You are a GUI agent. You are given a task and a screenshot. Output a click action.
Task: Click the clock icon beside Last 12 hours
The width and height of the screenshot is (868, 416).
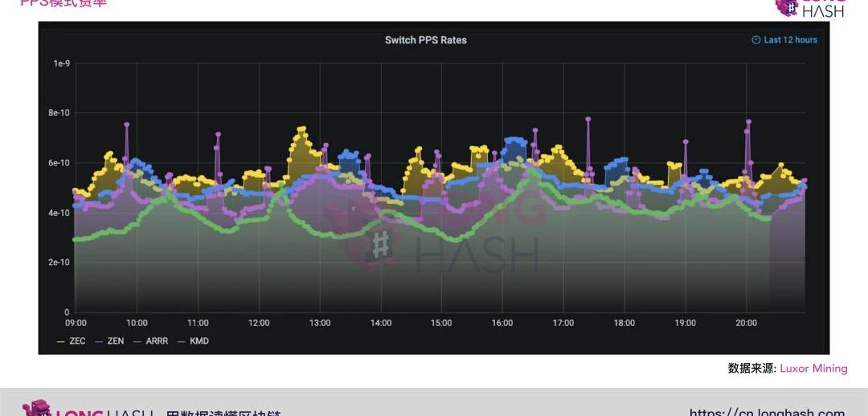pos(755,40)
